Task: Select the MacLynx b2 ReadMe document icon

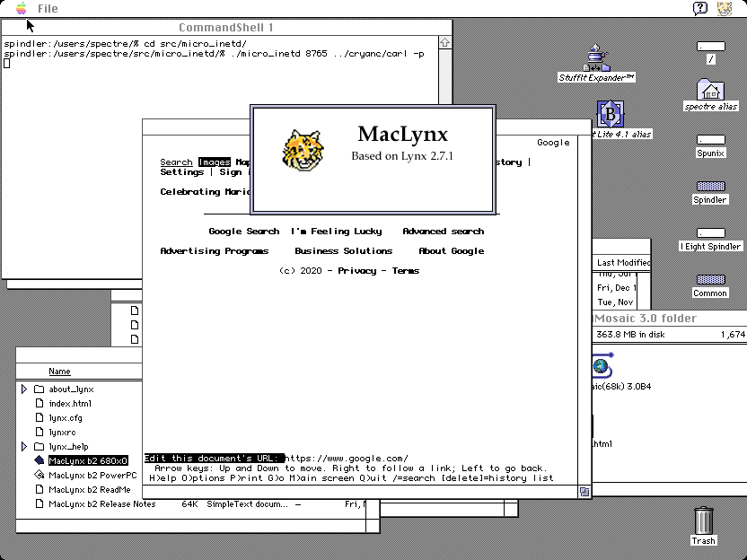Action: coord(40,489)
